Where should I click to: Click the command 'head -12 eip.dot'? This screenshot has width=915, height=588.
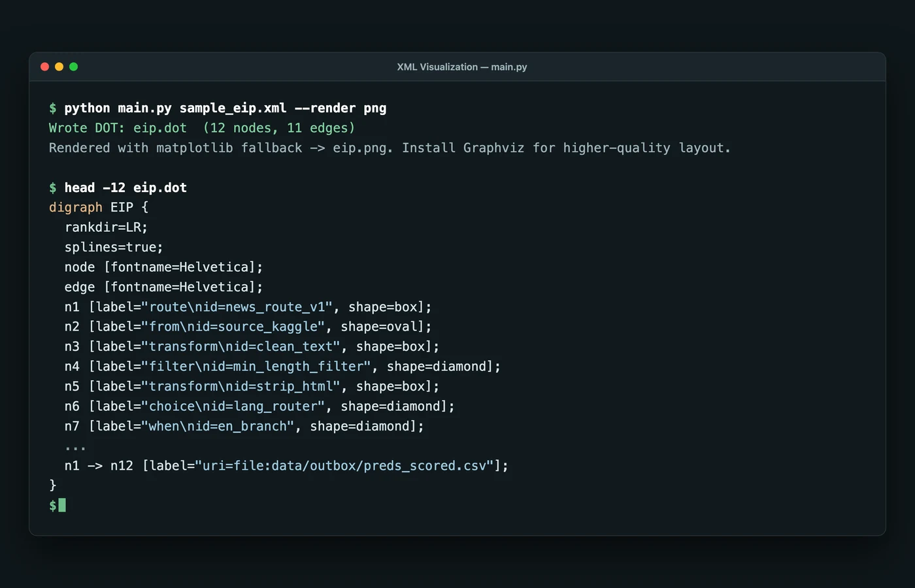125,188
